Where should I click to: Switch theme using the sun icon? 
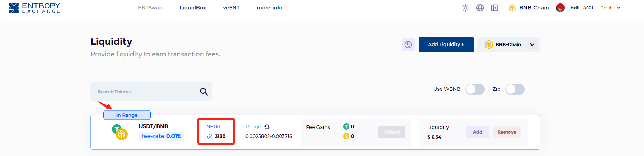click(x=466, y=8)
